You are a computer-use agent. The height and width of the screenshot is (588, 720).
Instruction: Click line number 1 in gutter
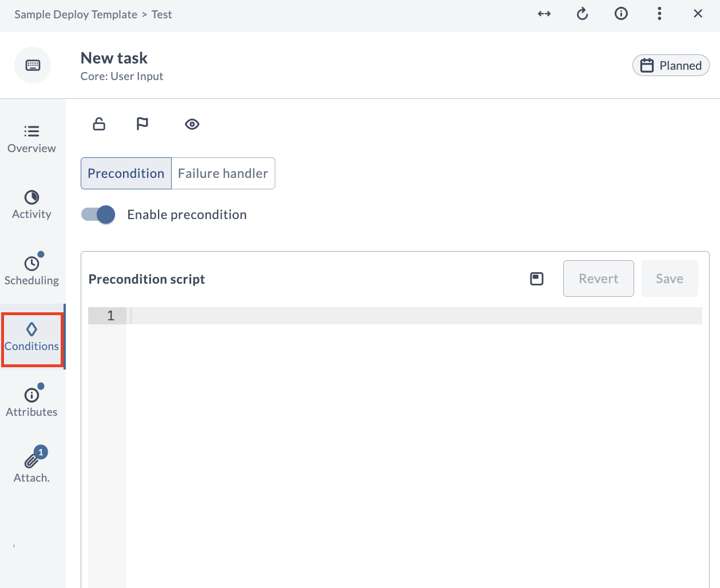(x=110, y=316)
